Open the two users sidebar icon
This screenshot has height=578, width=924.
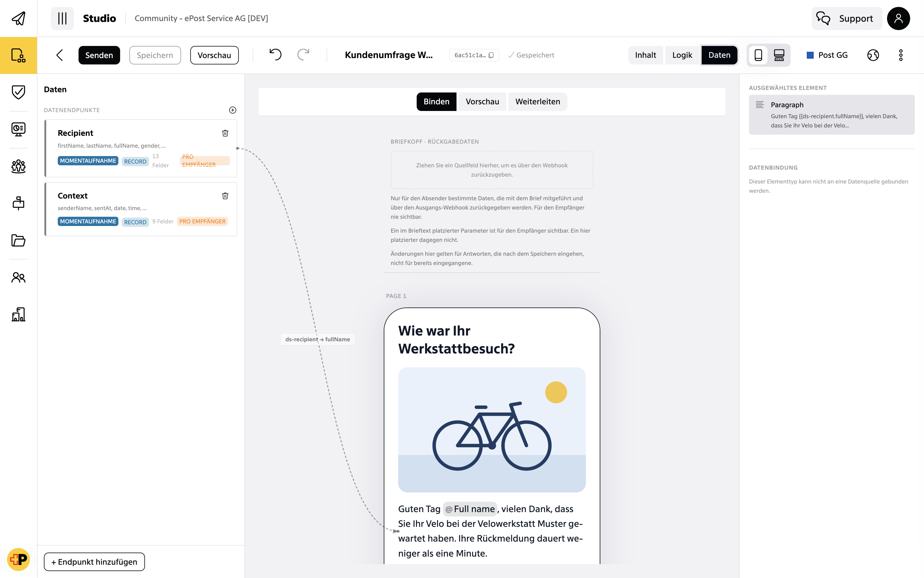pos(18,277)
